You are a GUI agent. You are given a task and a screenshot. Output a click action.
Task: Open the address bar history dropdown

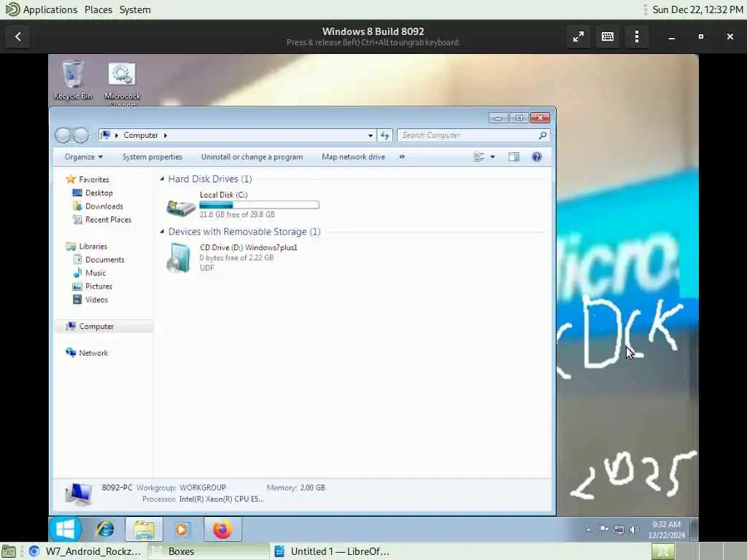click(370, 136)
